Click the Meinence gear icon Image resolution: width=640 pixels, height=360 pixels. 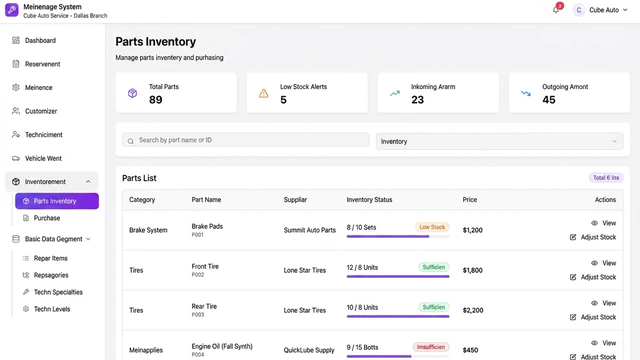pyautogui.click(x=16, y=87)
